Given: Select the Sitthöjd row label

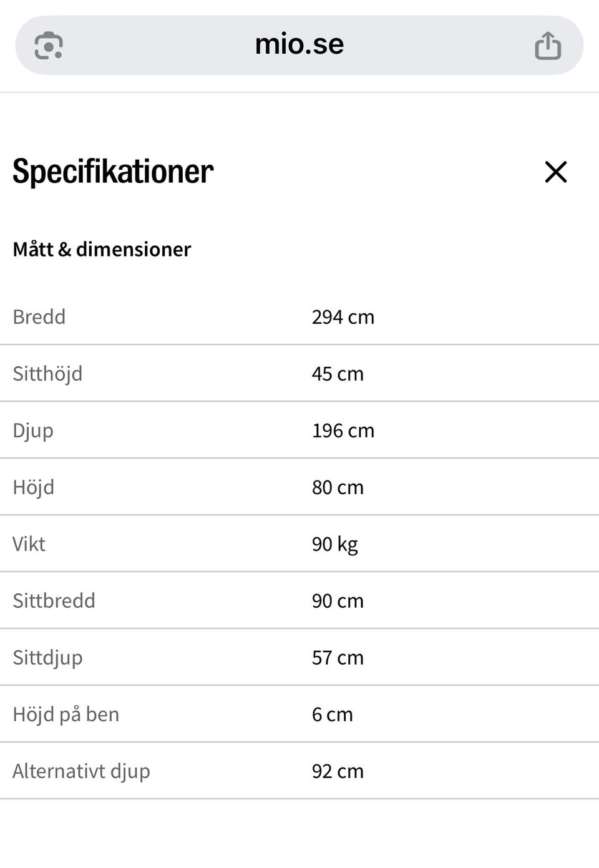Looking at the screenshot, I should (x=47, y=374).
